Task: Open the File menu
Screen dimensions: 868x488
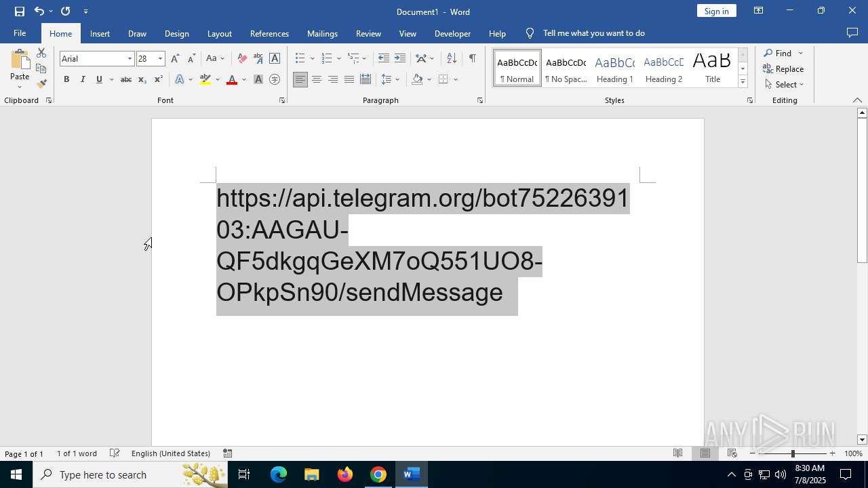Action: (20, 33)
